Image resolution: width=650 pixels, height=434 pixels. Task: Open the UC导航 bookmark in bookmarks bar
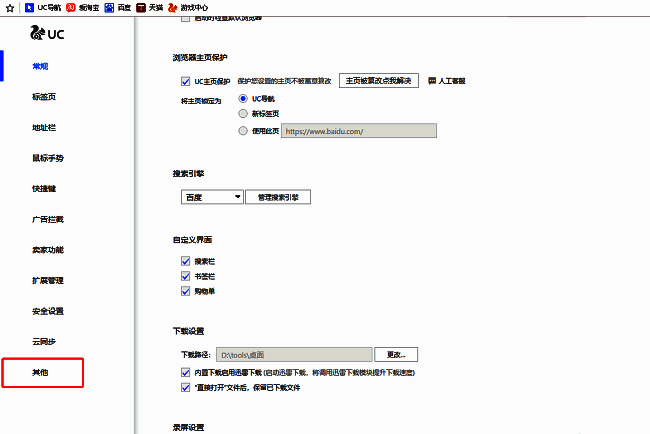click(43, 7)
